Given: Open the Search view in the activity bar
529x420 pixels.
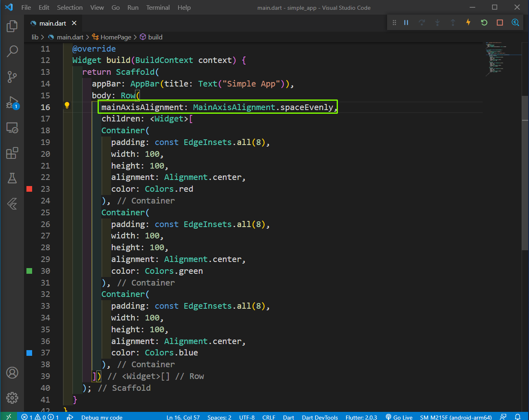Looking at the screenshot, I should (12, 52).
